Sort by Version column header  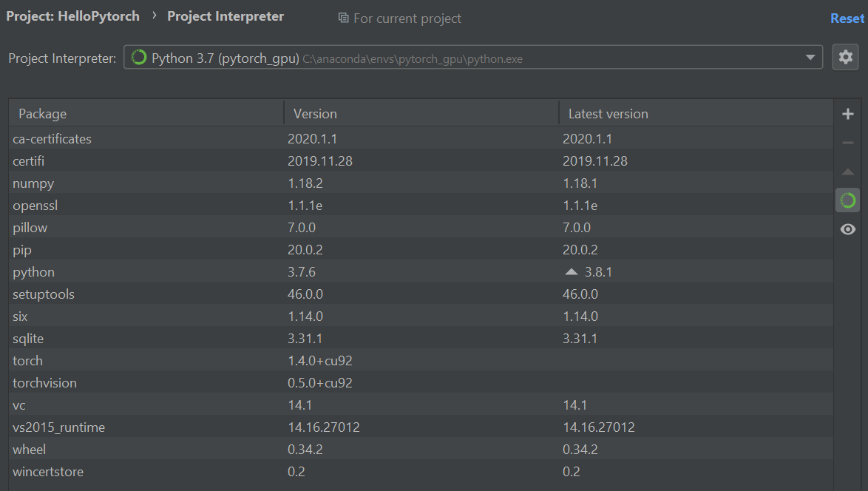pyautogui.click(x=422, y=113)
